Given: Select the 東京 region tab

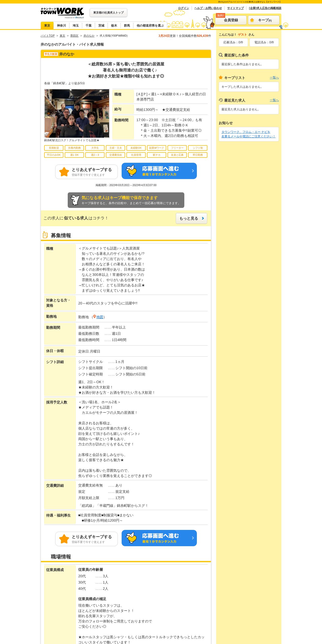Looking at the screenshot, I should click(47, 26).
